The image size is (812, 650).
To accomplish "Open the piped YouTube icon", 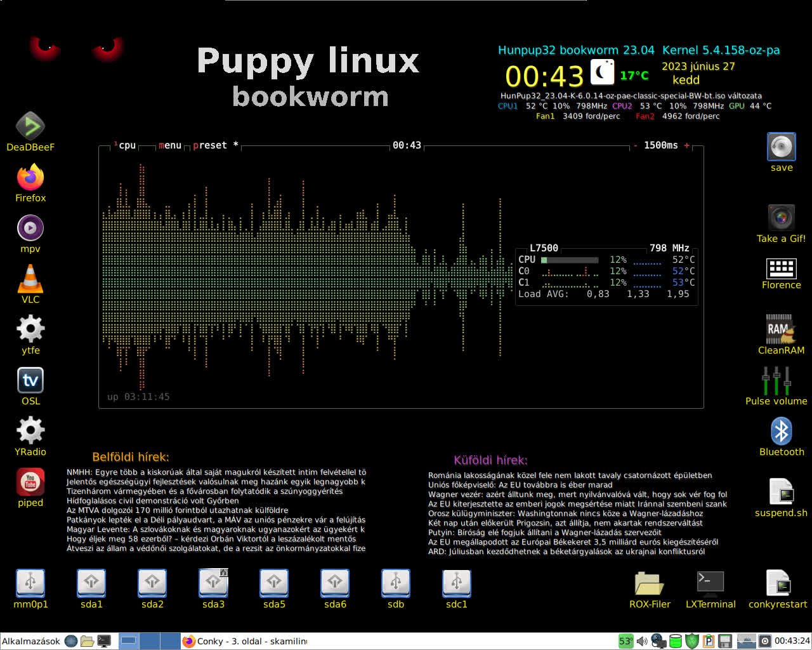I will 30,482.
